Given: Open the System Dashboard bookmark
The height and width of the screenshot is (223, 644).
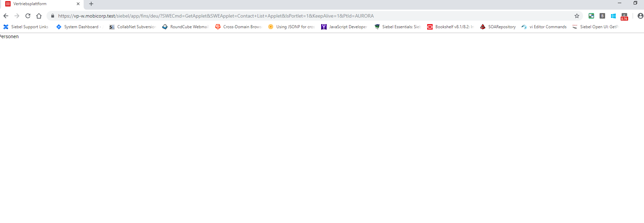Looking at the screenshot, I should (79, 27).
